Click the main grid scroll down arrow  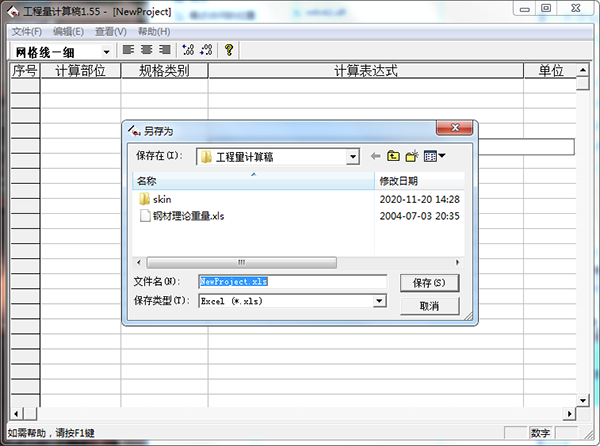582,400
